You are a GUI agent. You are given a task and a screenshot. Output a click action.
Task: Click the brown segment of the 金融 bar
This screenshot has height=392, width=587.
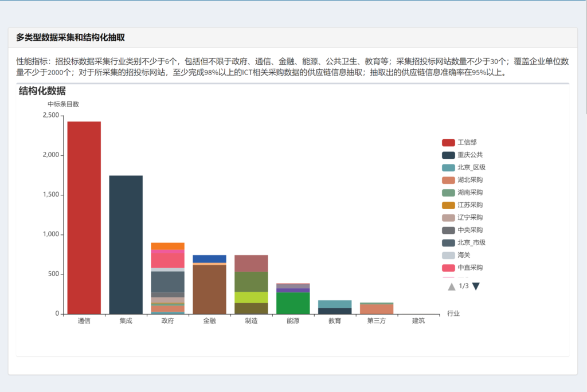[210, 289]
